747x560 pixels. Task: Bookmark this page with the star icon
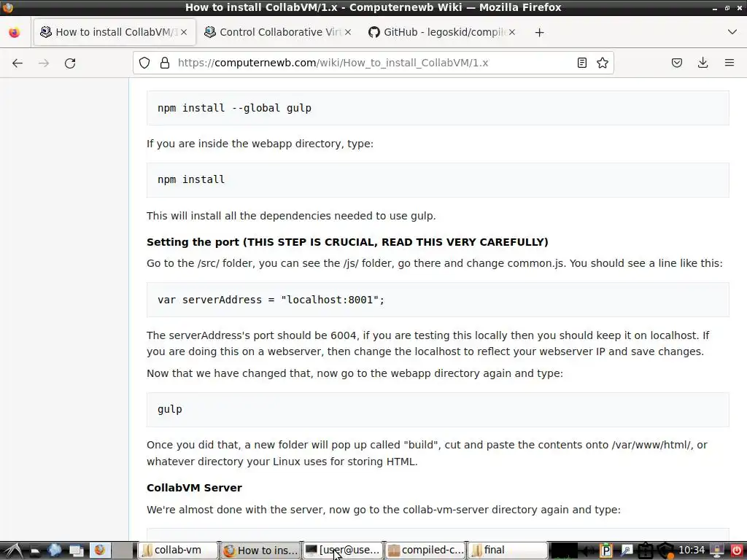(602, 63)
